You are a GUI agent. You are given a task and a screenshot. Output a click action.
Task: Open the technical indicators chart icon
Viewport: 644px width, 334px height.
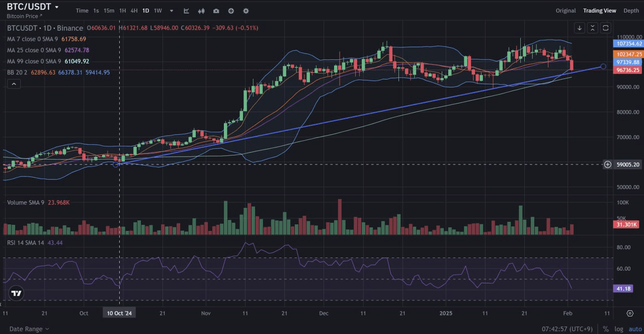(x=187, y=11)
